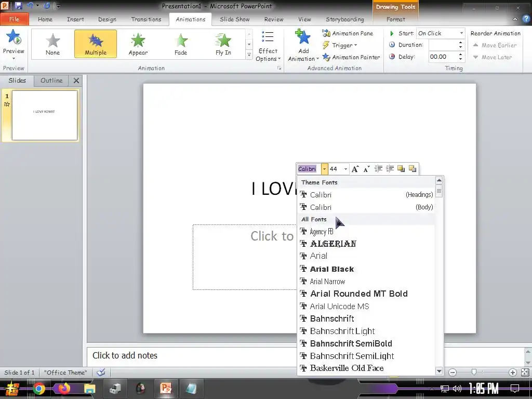The width and height of the screenshot is (532, 399).
Task: Apply the Fly In animation effect
Action: pos(223,44)
